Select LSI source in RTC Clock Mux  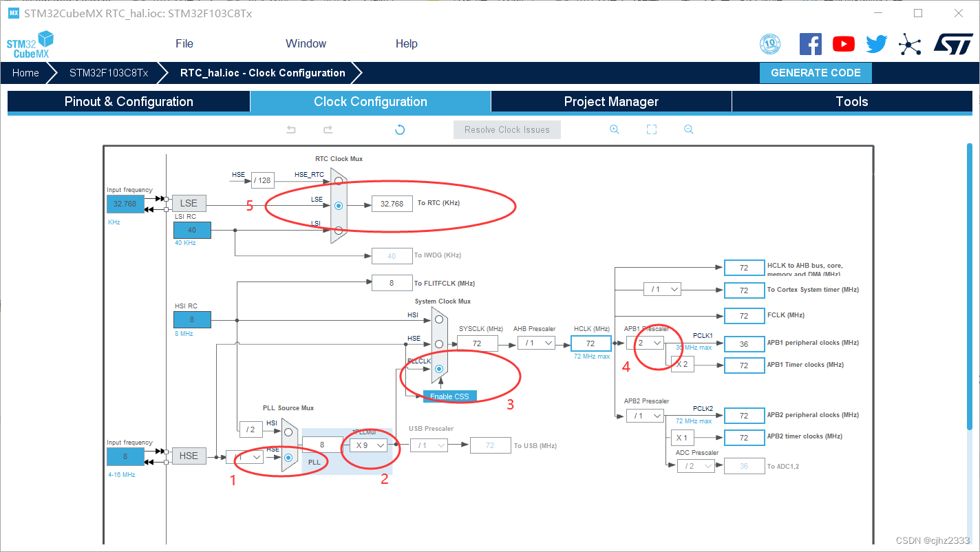point(338,231)
